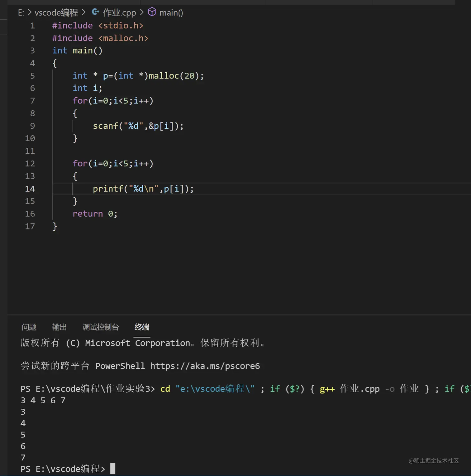Expand chevron after E: breadcrumb

30,12
